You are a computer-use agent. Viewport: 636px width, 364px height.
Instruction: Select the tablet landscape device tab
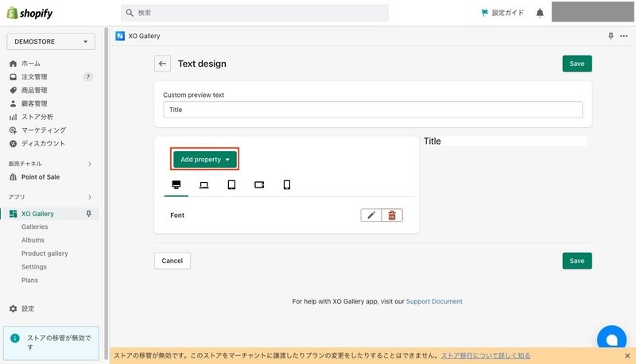coord(259,185)
